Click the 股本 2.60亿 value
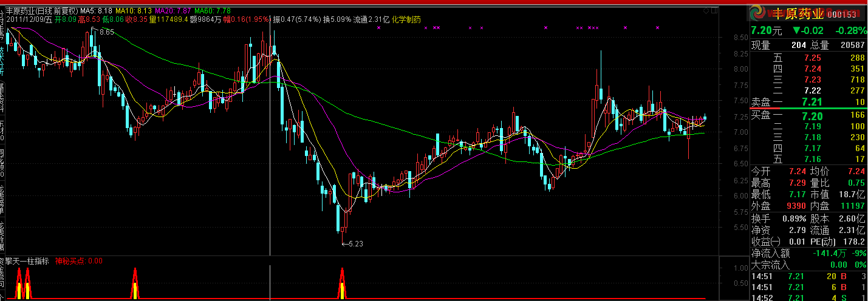The width and height of the screenshot is (868, 301). [852, 218]
